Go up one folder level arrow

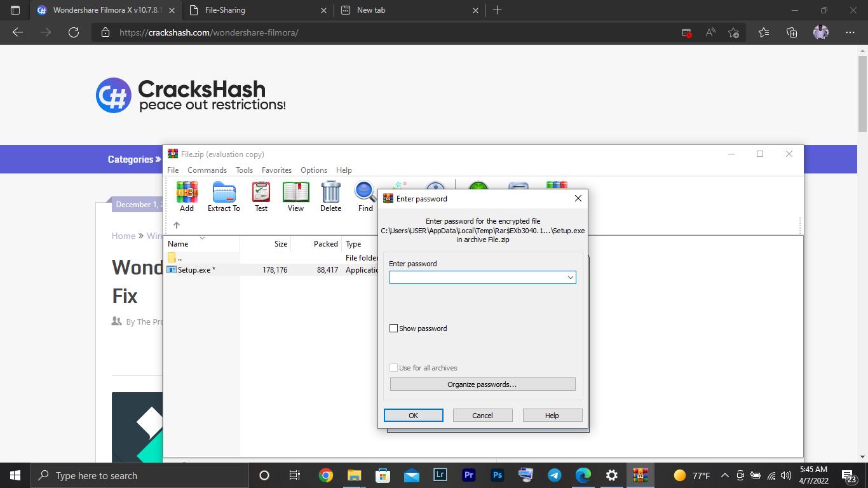pos(177,225)
